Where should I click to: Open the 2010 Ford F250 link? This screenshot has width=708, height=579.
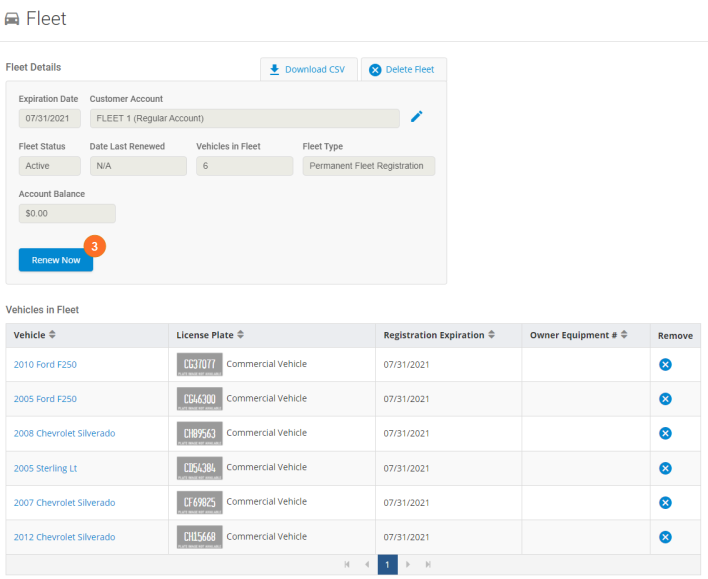tap(45, 365)
